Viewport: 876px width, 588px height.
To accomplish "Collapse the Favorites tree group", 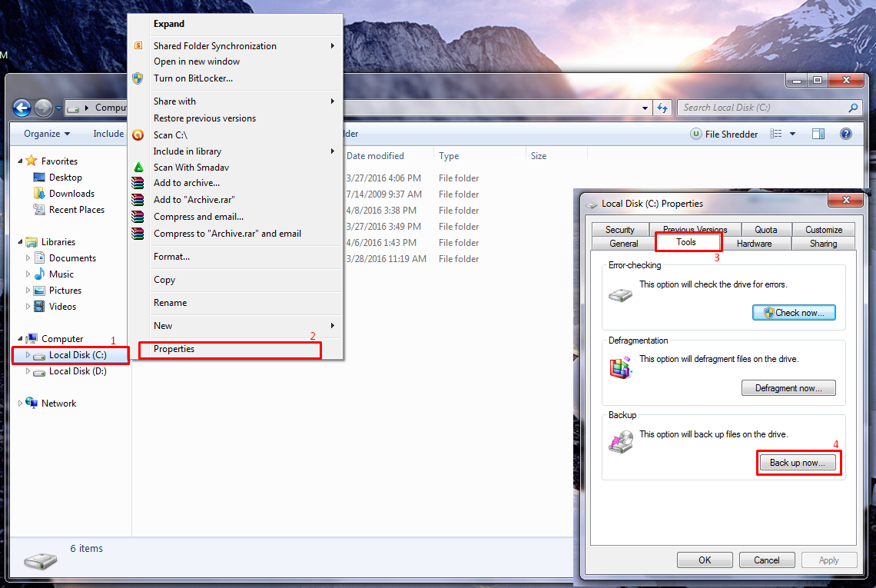I will coord(20,161).
